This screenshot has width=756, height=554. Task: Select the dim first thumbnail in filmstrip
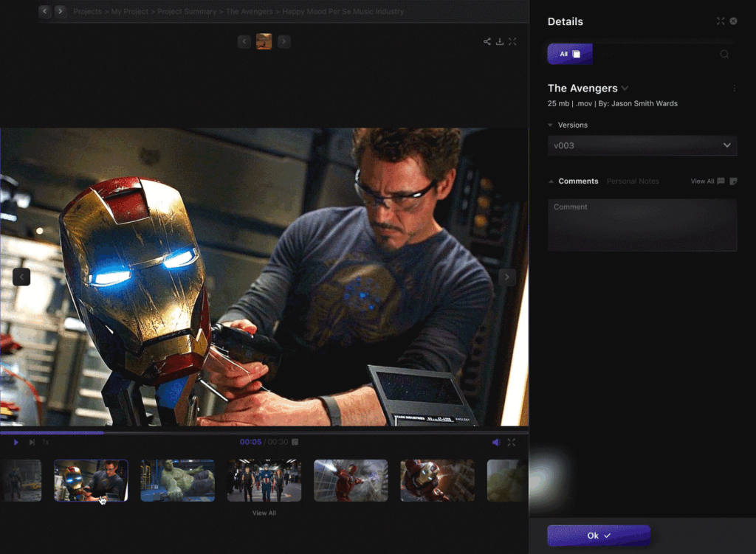(21, 480)
